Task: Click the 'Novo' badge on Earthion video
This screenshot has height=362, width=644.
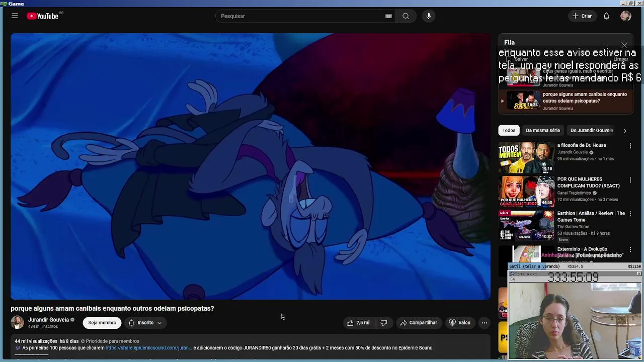Action: pos(563,240)
